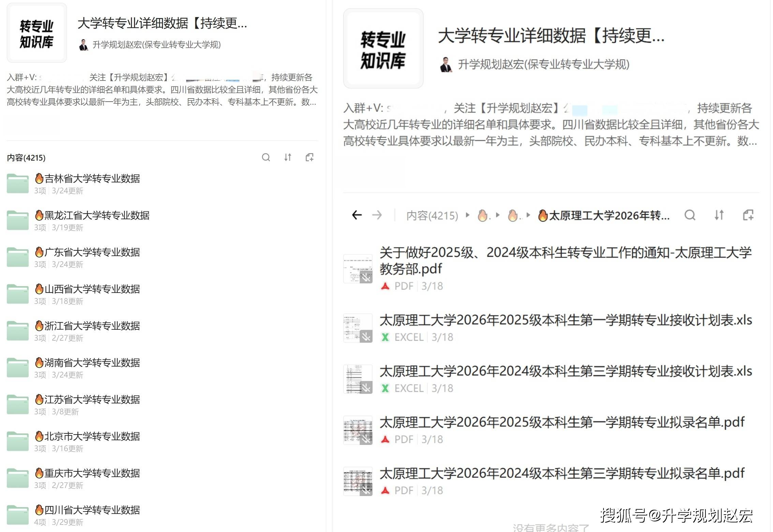
Task: Click thumbnail of 2024级第三学期拟录名单.pdf
Action: click(358, 481)
